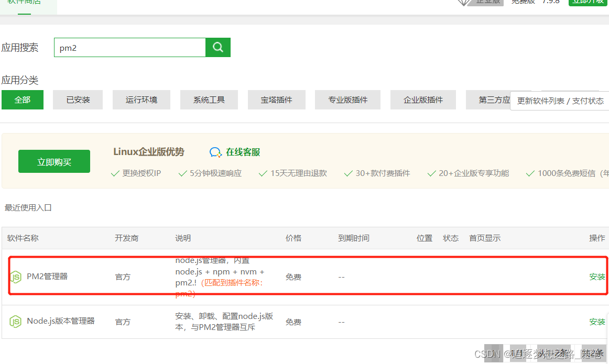This screenshot has height=364, width=609.
Task: Click the 首页显示 column header
Action: [x=485, y=238]
